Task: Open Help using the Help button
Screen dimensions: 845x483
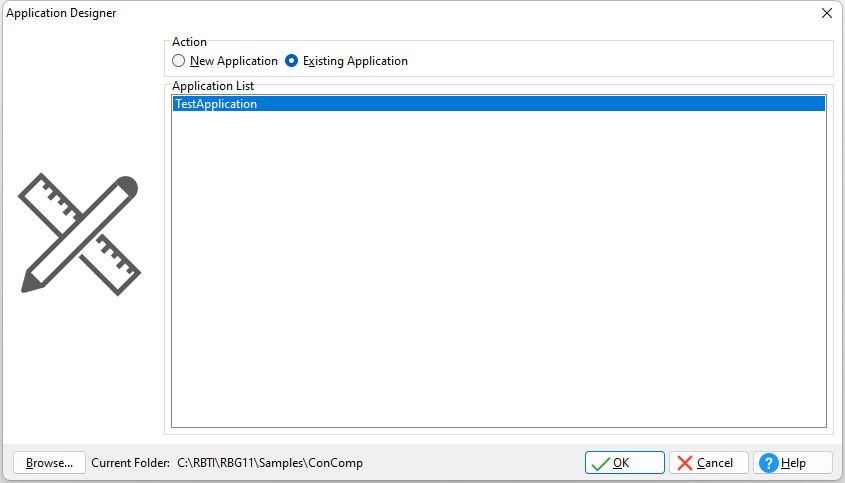Action: click(x=793, y=463)
